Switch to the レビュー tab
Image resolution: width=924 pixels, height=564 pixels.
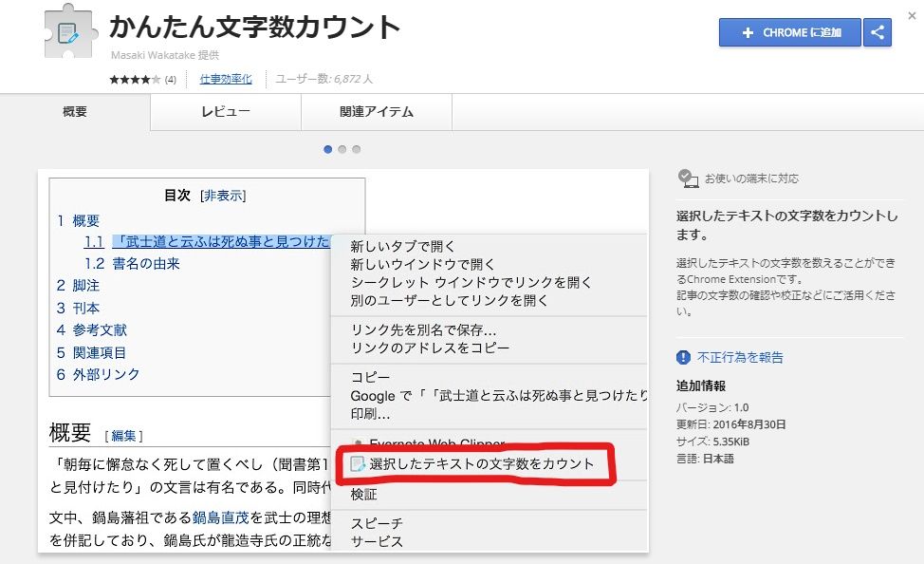[226, 111]
